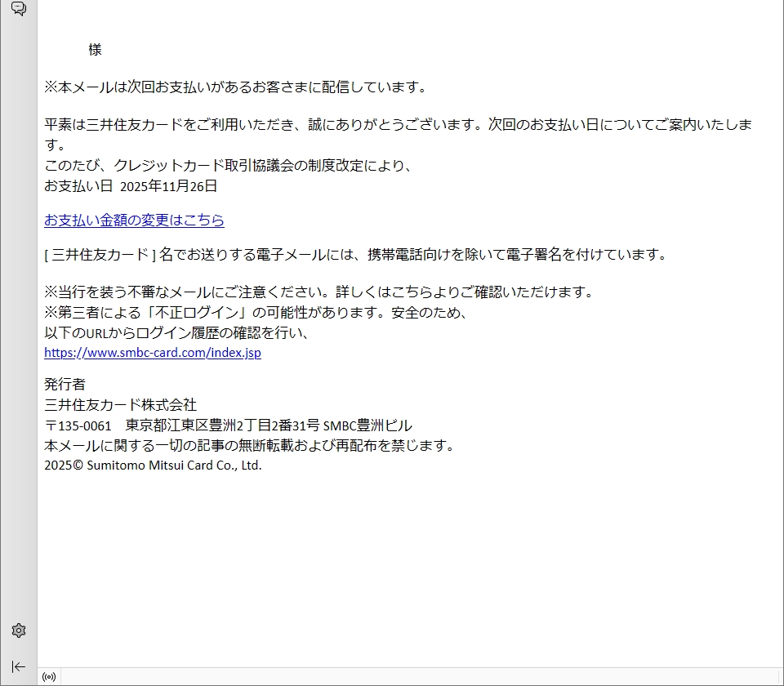Click the 様 salutation text
The image size is (784, 686).
click(x=95, y=50)
